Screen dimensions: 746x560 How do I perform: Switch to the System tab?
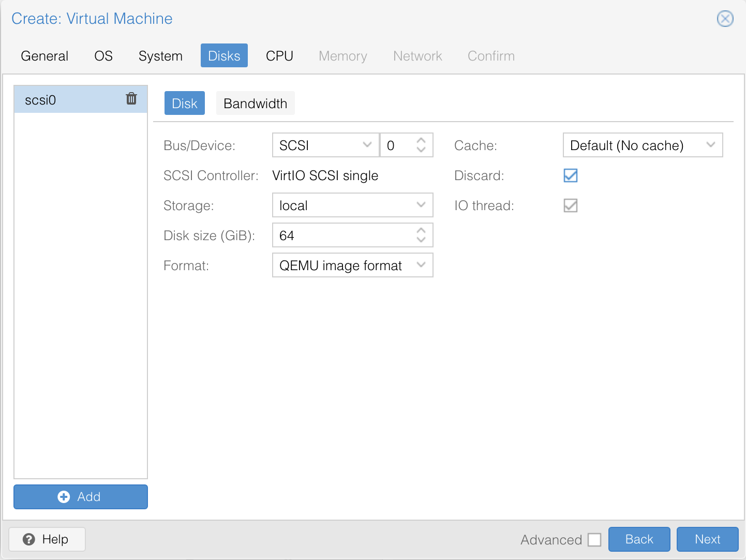click(160, 56)
